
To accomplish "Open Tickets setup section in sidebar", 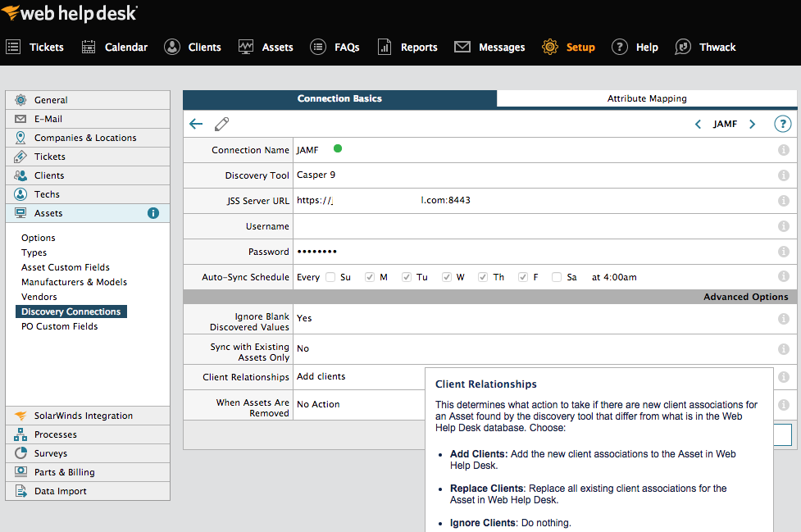I will 88,157.
